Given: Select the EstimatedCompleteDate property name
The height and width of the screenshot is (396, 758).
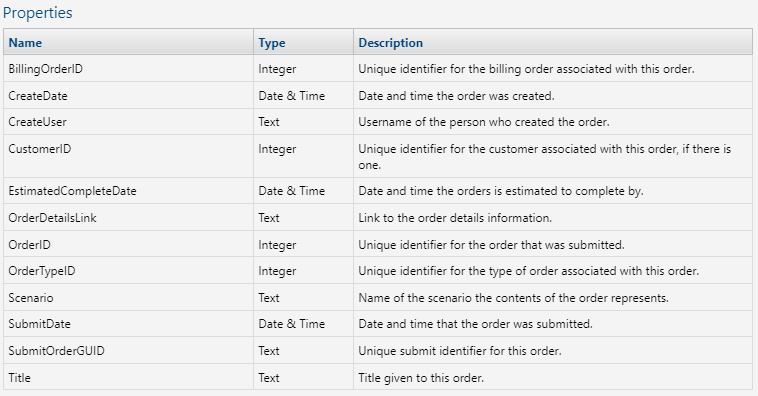Looking at the screenshot, I should click(x=73, y=191).
